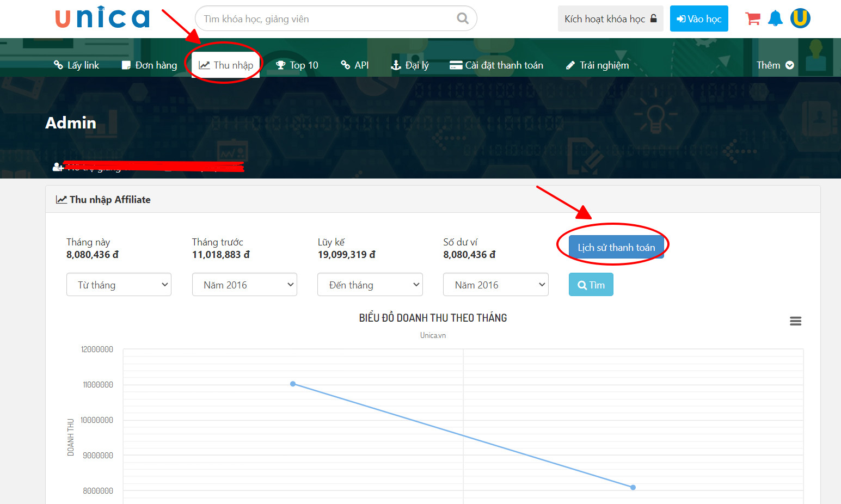Click the Số dư ví amount
Image resolution: width=841 pixels, height=504 pixels.
tap(469, 255)
